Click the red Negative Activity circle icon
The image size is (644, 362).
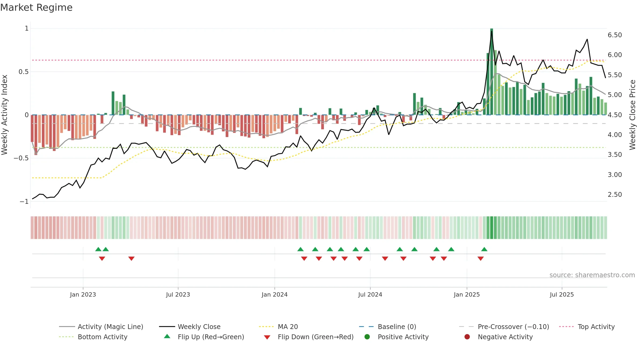(x=467, y=337)
